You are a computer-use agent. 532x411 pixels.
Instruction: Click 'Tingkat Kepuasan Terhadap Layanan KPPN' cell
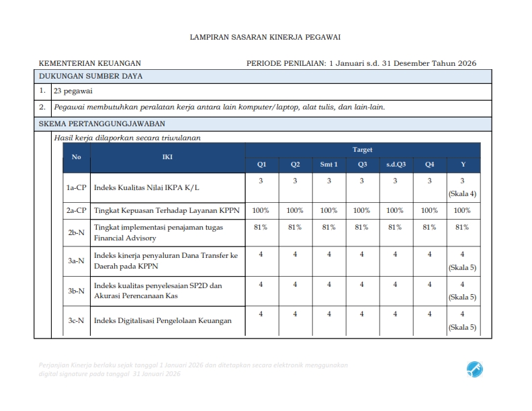pos(167,211)
